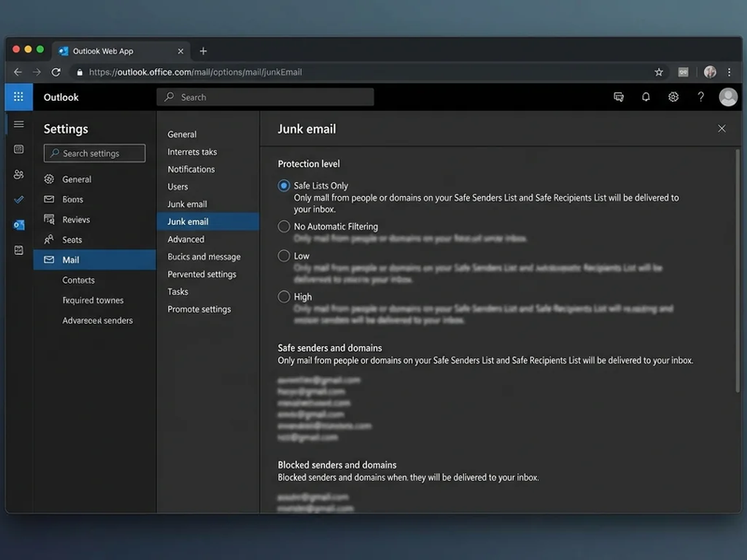Select the High junk protection level
Screen dimensions: 747x560
(283, 296)
